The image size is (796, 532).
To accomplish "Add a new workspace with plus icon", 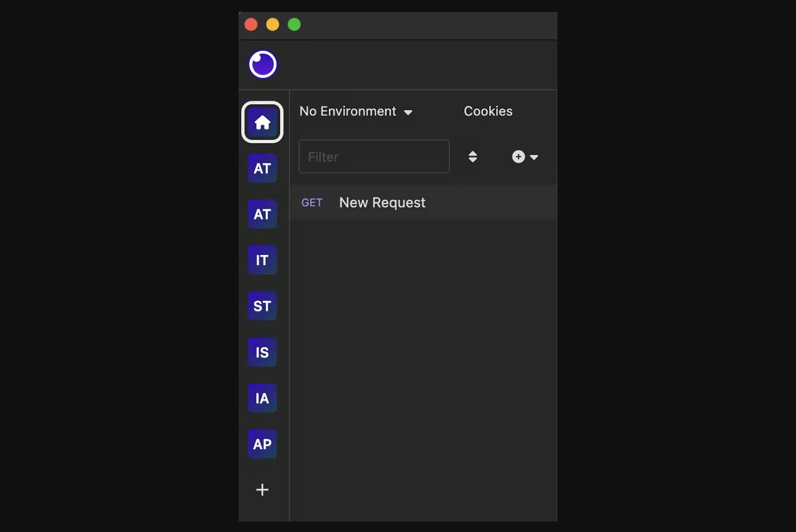I will click(263, 490).
